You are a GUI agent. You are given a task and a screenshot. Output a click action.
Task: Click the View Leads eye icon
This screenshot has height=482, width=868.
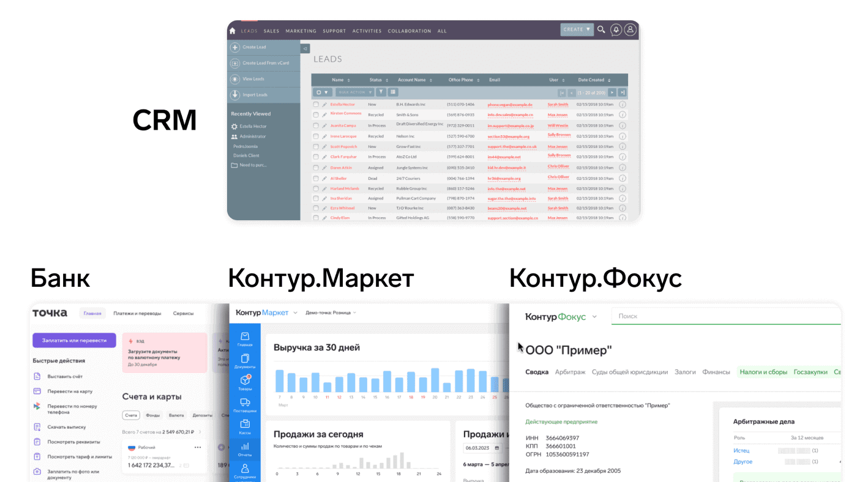pyautogui.click(x=234, y=79)
